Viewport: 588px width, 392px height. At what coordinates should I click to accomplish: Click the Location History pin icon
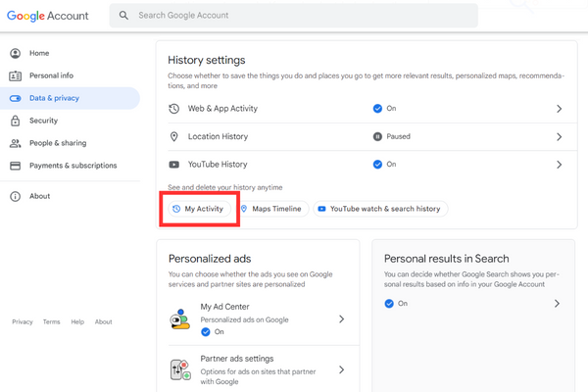click(174, 136)
